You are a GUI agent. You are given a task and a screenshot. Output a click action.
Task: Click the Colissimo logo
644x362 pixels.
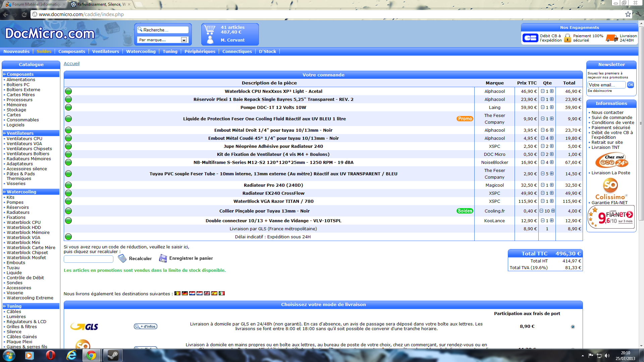(610, 188)
